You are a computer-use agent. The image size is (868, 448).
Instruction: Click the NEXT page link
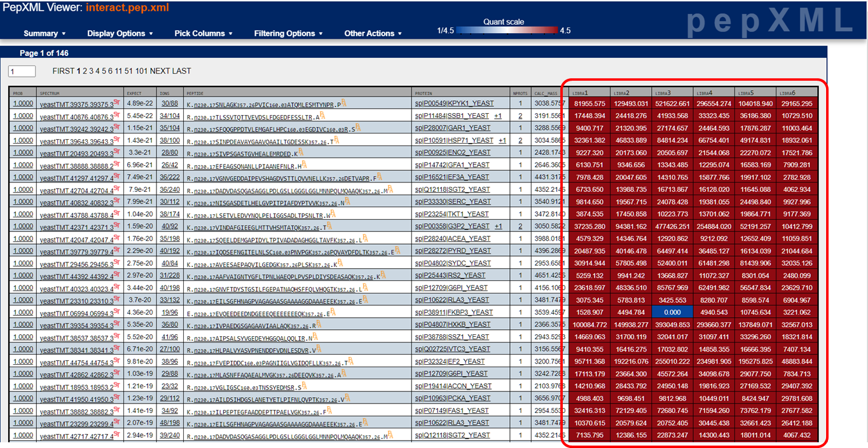(x=160, y=71)
